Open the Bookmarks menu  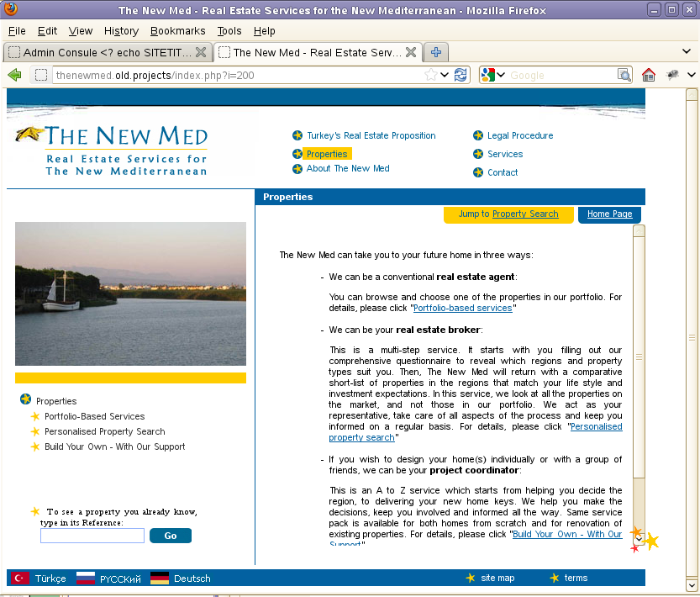(177, 31)
